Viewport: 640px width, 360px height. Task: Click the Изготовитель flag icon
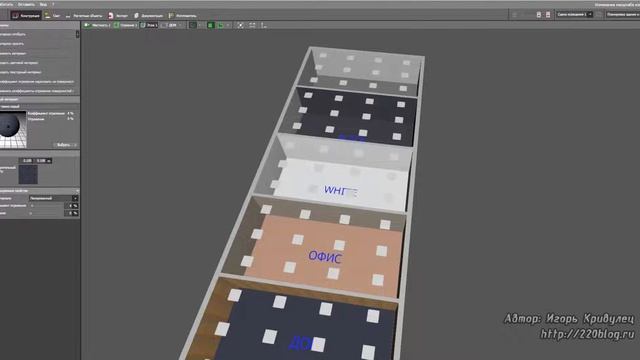(x=171, y=16)
